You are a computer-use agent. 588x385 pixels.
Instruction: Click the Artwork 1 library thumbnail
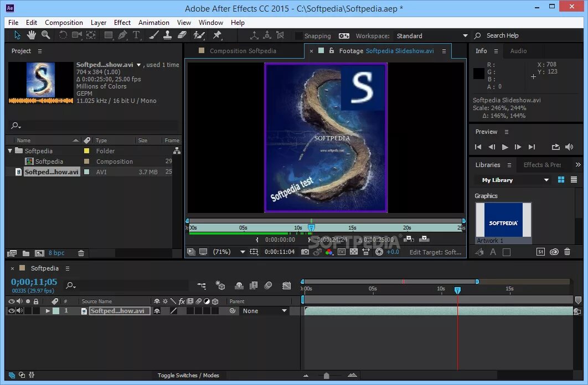pos(503,220)
